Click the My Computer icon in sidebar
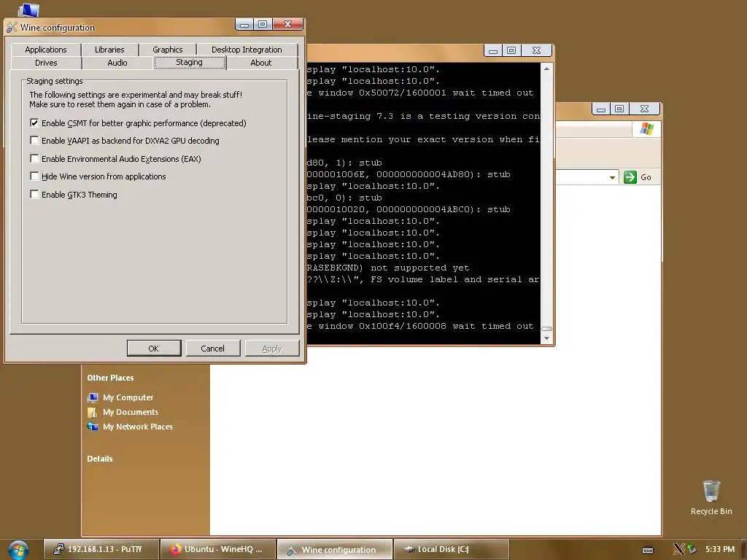The height and width of the screenshot is (560, 747). 93,397
